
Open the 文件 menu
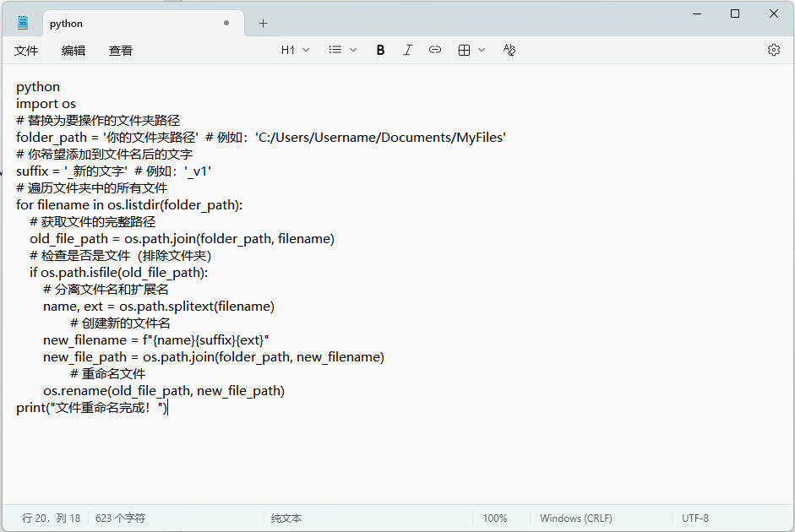tap(26, 50)
